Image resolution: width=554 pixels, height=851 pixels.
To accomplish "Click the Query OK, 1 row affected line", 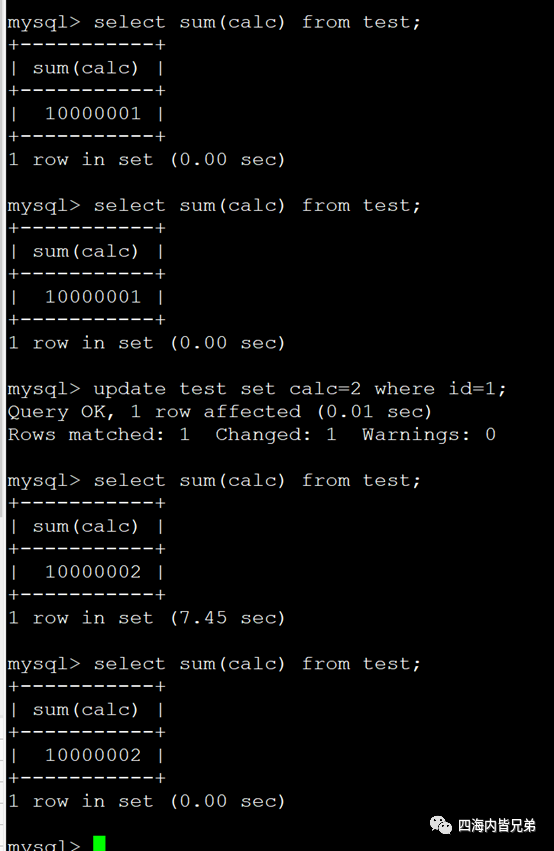I will click(220, 412).
